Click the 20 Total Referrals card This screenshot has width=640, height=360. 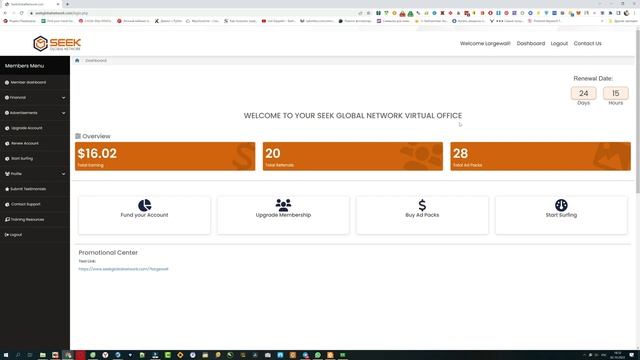pos(353,156)
